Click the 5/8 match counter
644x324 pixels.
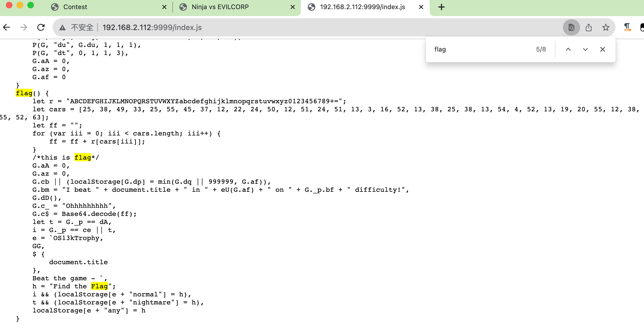coord(541,49)
